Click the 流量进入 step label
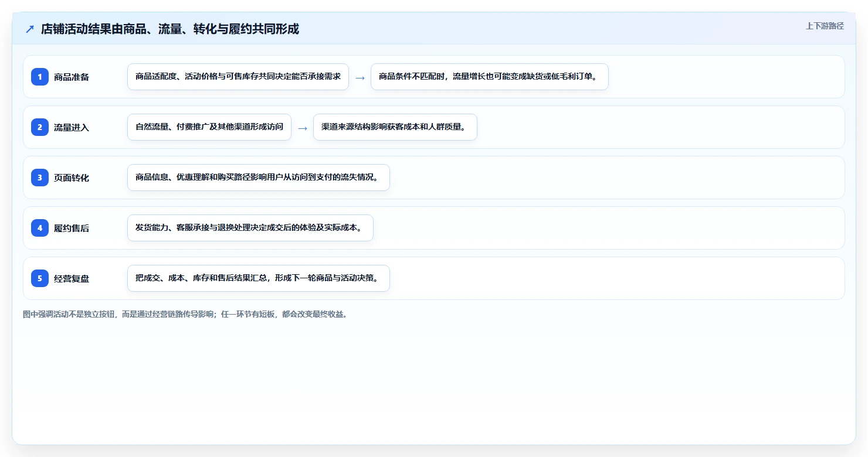Screen dimensions: 868x457 pos(72,127)
